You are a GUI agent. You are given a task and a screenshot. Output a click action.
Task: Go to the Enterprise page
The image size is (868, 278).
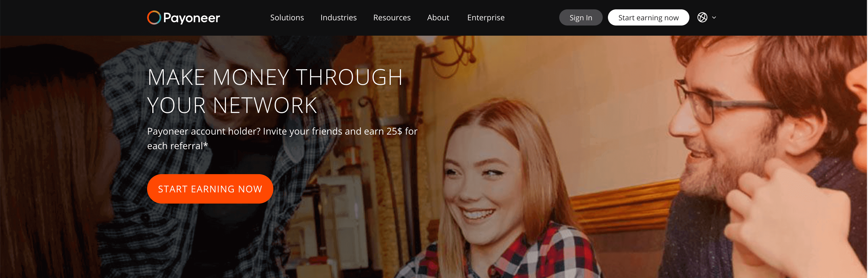(x=486, y=17)
